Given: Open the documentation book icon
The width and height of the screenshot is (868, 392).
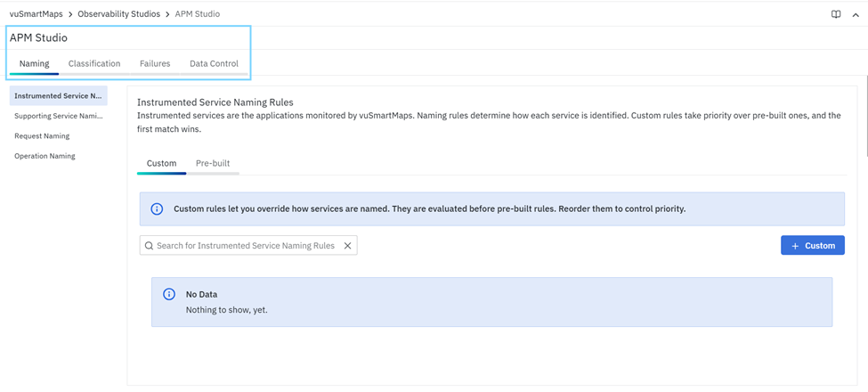Looking at the screenshot, I should [836, 14].
